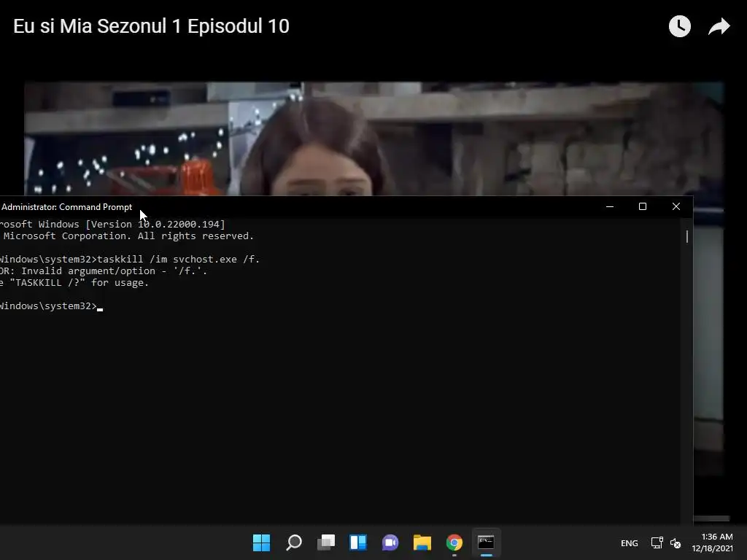Click the video frame behind Command Prompt

click(374, 138)
